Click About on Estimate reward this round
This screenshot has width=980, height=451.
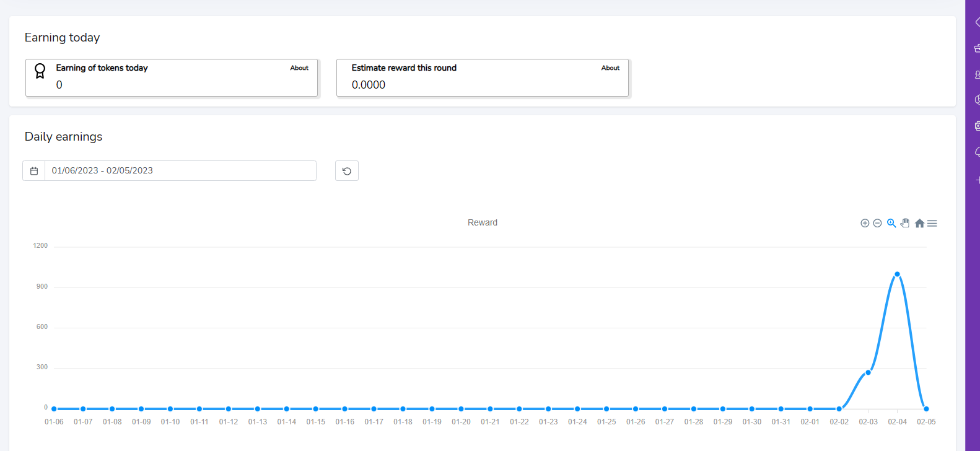(610, 68)
